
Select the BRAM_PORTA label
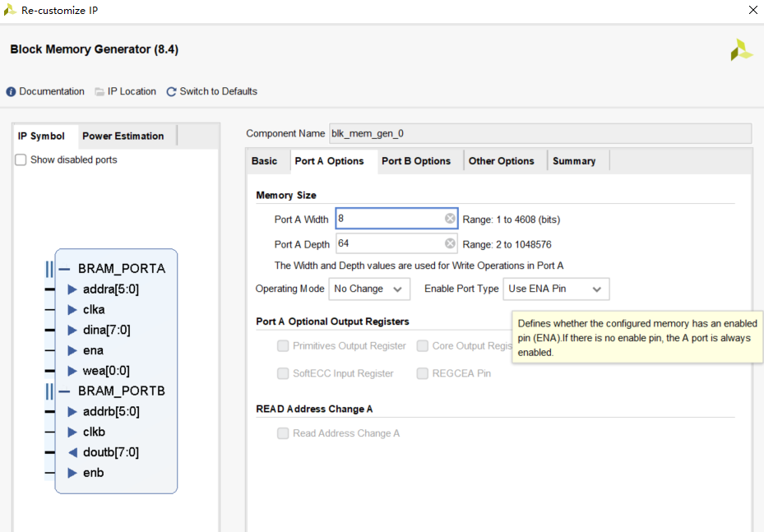click(122, 269)
